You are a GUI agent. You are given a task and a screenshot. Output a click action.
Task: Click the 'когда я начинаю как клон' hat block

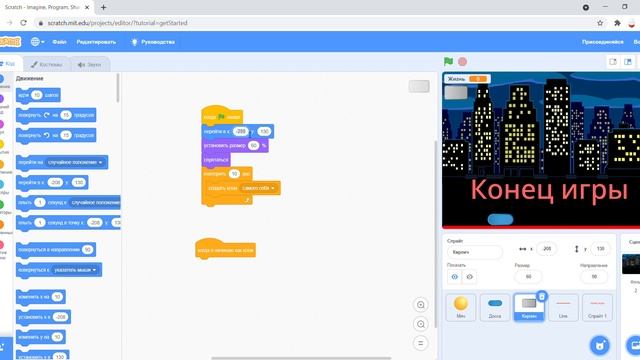coord(225,249)
